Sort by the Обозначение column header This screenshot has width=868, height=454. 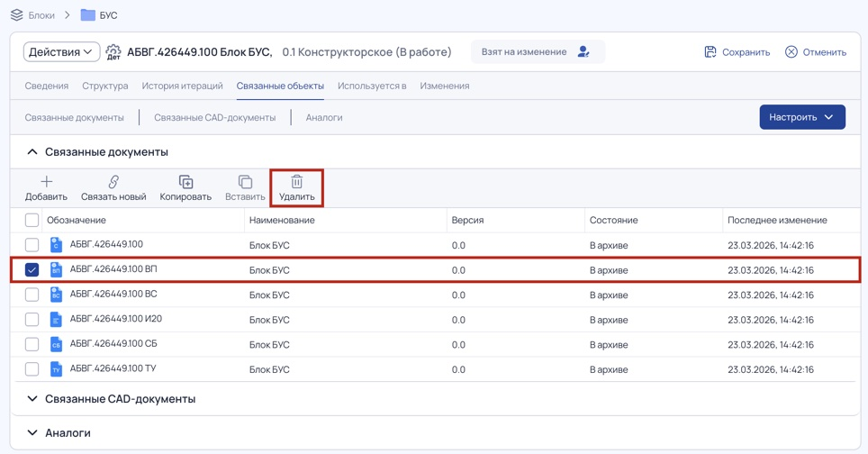pos(77,220)
